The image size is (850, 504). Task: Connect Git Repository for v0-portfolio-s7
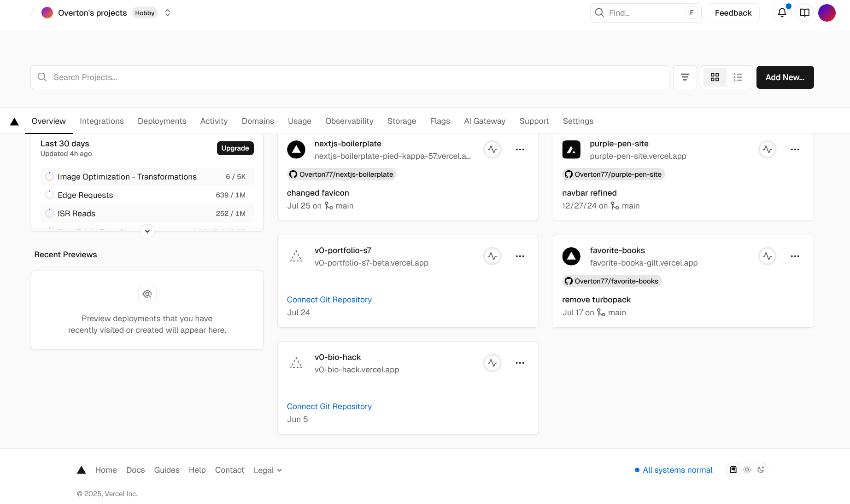point(329,299)
